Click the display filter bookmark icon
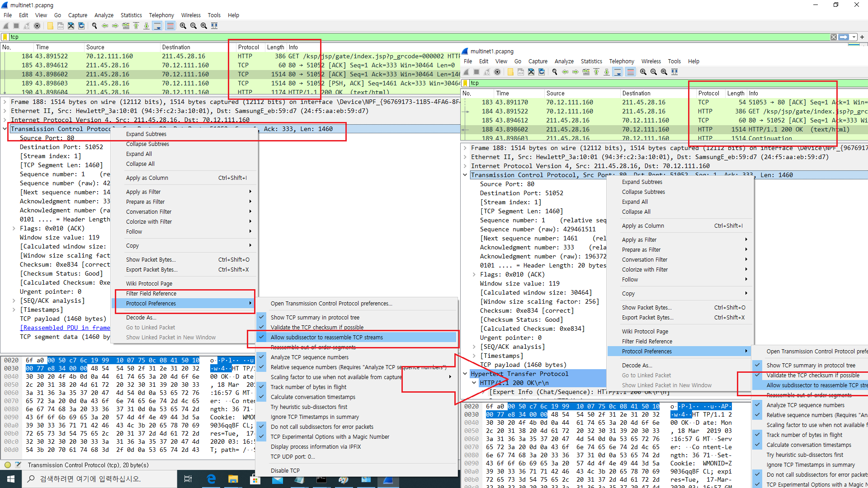The width and height of the screenshot is (868, 488). coord(5,37)
